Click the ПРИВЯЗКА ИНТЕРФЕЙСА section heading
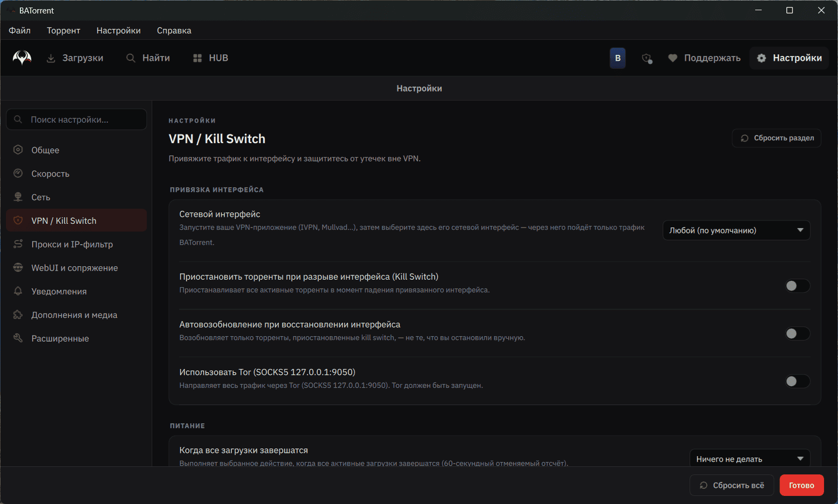The width and height of the screenshot is (838, 504). pyautogui.click(x=217, y=190)
